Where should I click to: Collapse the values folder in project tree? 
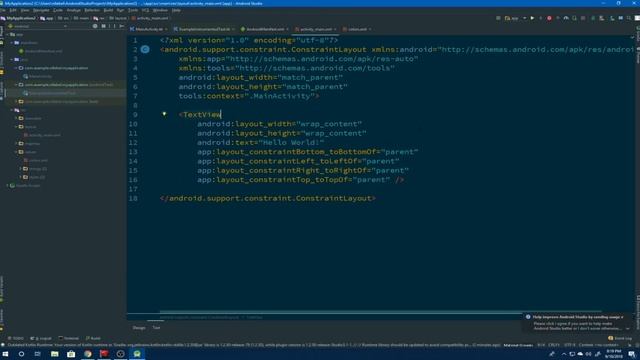tap(16, 152)
